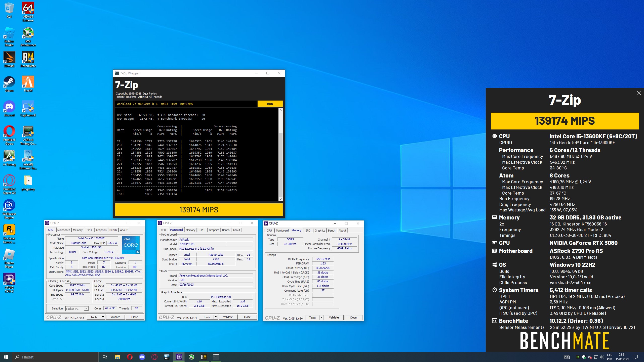
Task: Minimize the 7-Zip Wrapper window
Action: coord(256,73)
